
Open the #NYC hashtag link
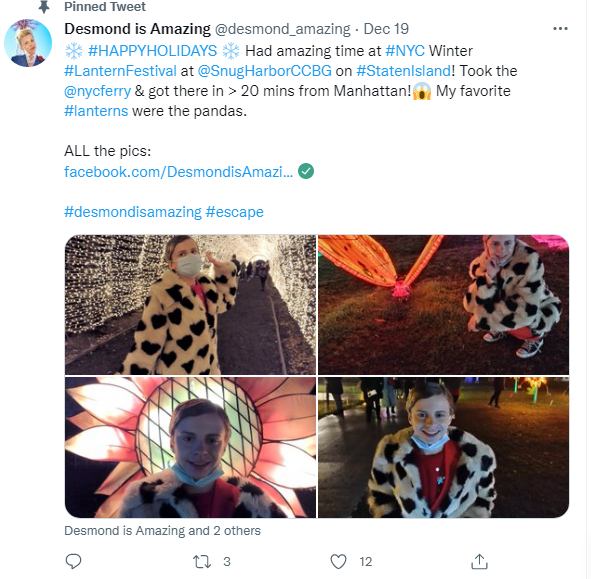405,51
